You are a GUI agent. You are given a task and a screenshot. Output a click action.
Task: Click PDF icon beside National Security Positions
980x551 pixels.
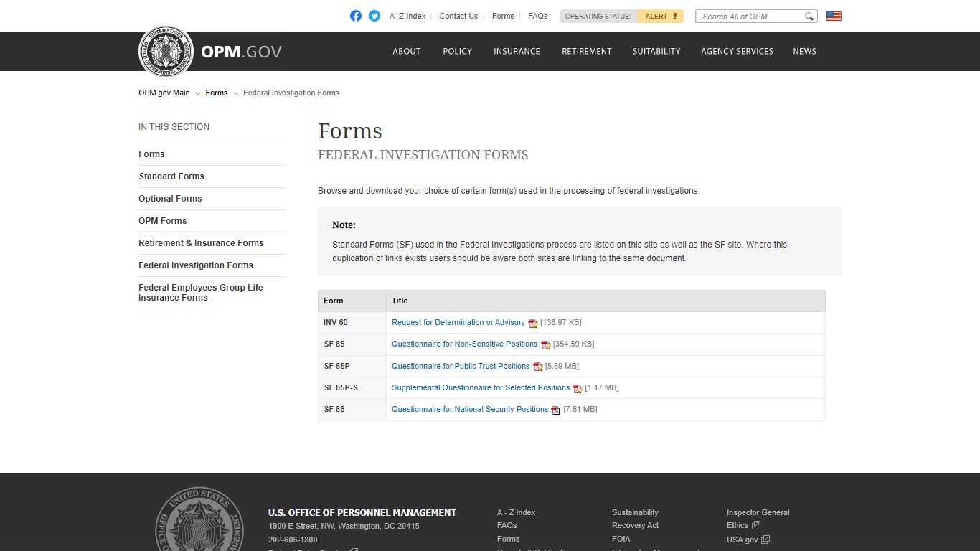555,410
